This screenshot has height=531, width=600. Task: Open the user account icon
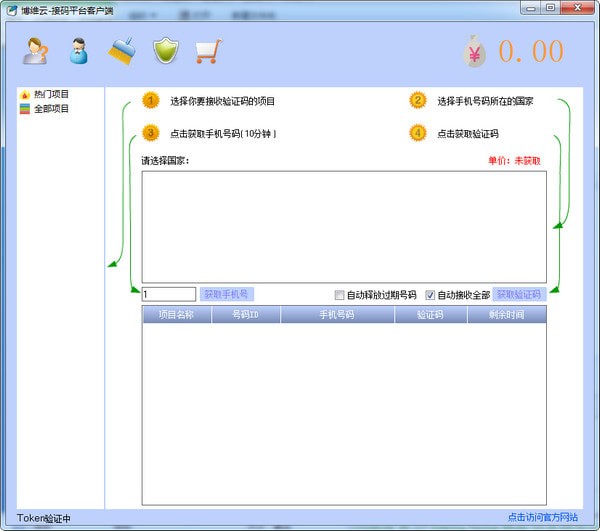pos(79,51)
